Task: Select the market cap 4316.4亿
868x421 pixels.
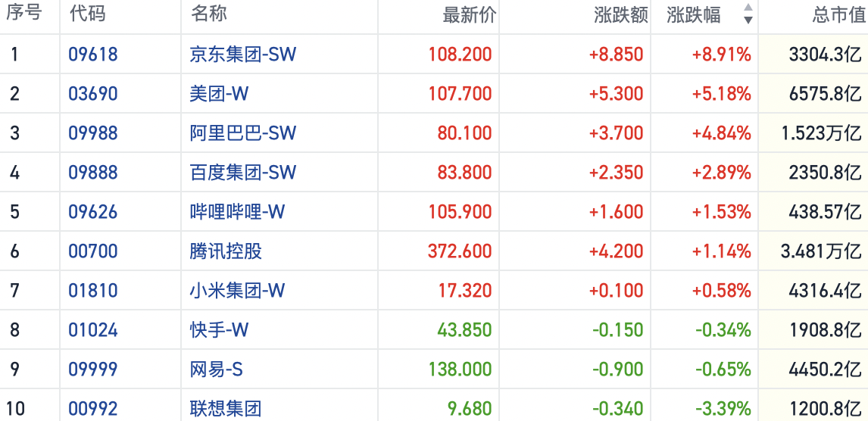Action: point(824,291)
